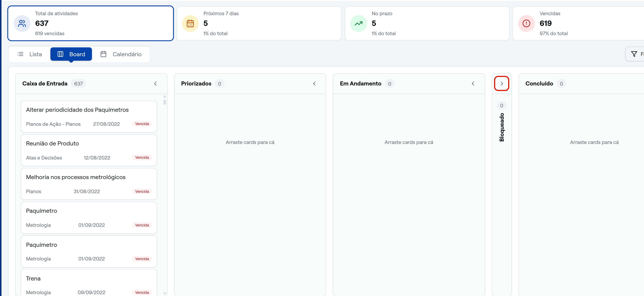644x296 pixels.
Task: Collapse the Em Andamento column
Action: 473,84
